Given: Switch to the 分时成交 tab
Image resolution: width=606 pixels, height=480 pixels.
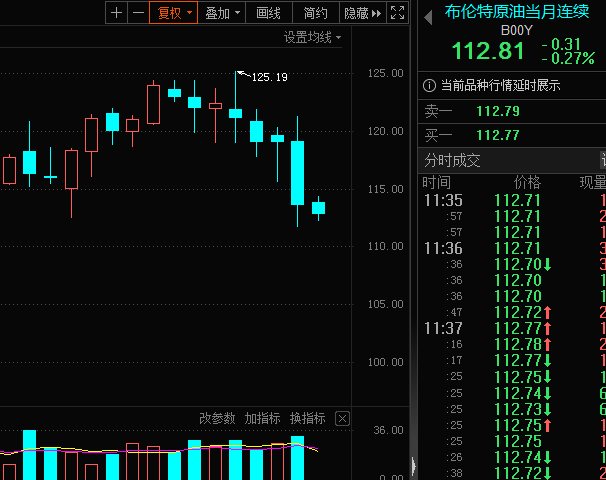Looking at the screenshot, I should click(x=453, y=160).
